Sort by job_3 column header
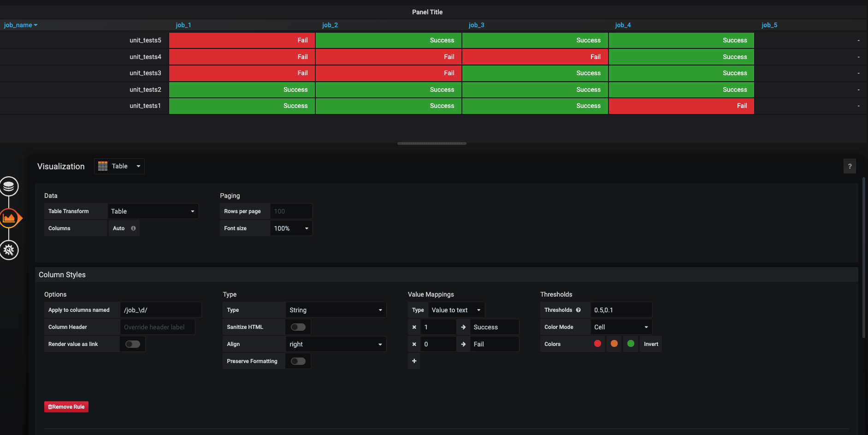Viewport: 868px width, 435px height. [476, 25]
